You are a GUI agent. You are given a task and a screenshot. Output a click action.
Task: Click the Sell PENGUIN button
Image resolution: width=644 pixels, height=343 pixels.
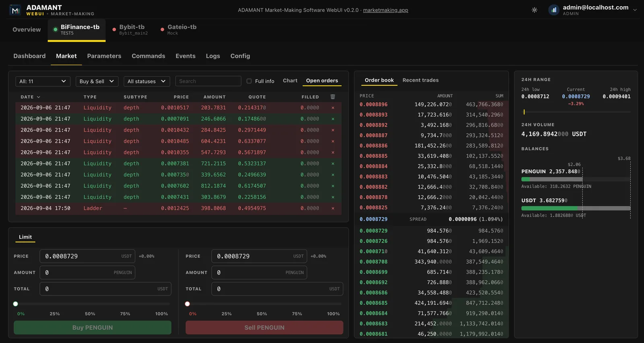point(264,328)
